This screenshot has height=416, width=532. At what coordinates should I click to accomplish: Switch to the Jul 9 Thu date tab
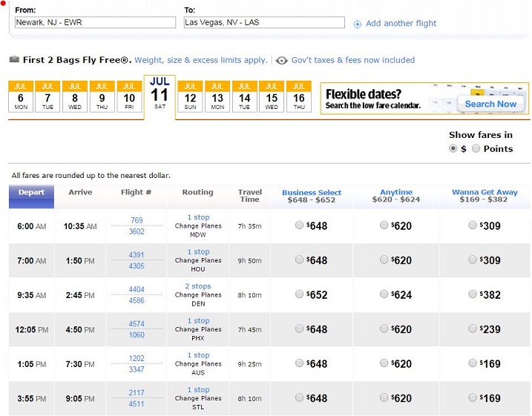coord(102,96)
